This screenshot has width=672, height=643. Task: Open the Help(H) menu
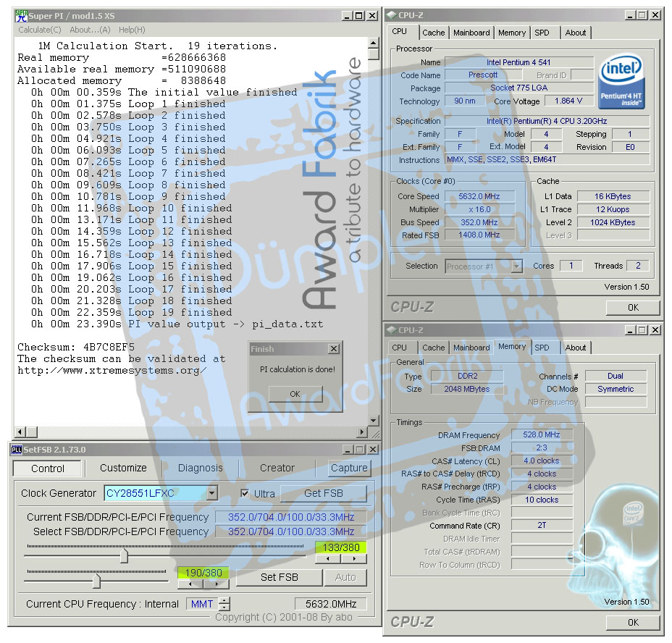pyautogui.click(x=132, y=30)
